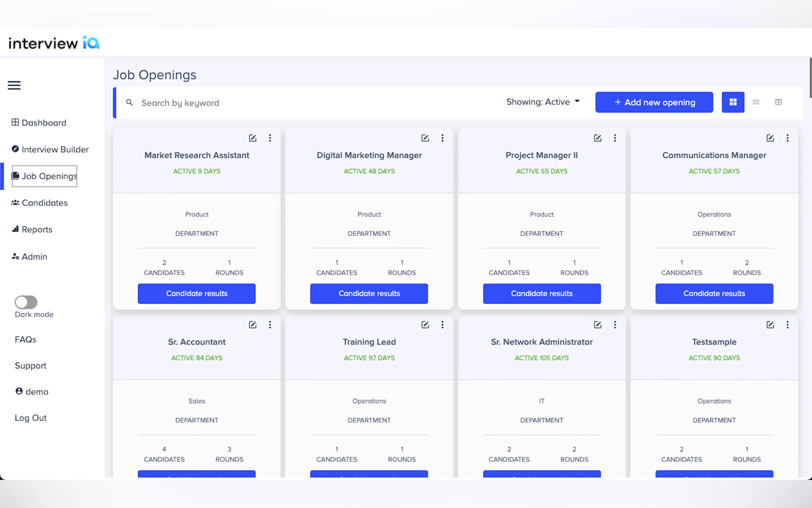Open three-dot menu on Sr. Accountant card
Viewport: 812px width, 508px height.
pyautogui.click(x=270, y=325)
